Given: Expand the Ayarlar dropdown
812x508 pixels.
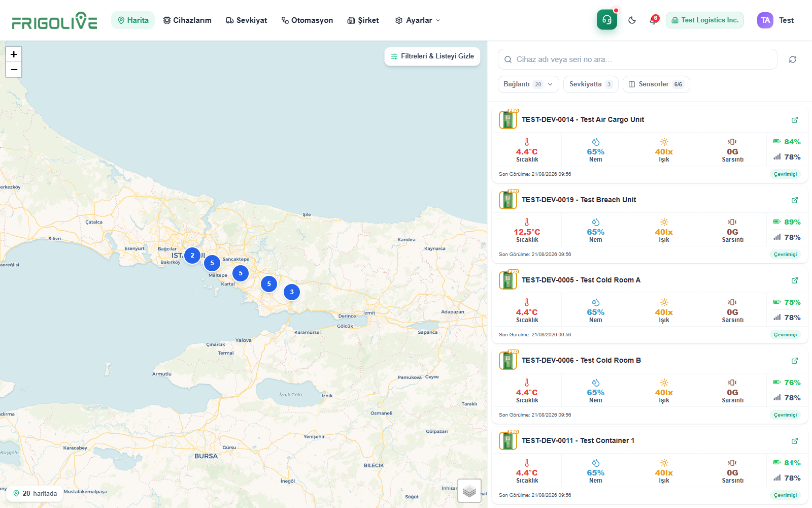Looking at the screenshot, I should (418, 20).
